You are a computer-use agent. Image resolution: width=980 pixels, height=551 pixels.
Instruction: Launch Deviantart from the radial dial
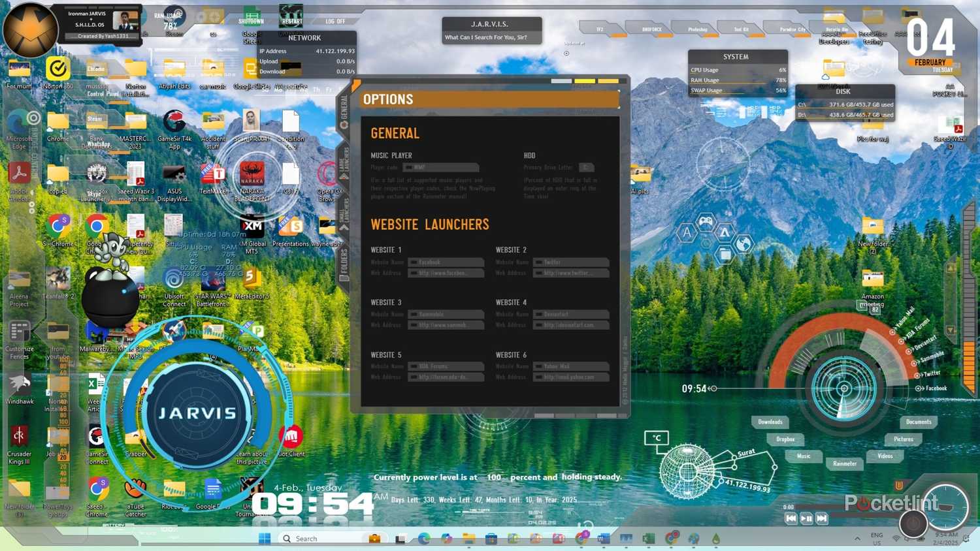[x=921, y=343]
